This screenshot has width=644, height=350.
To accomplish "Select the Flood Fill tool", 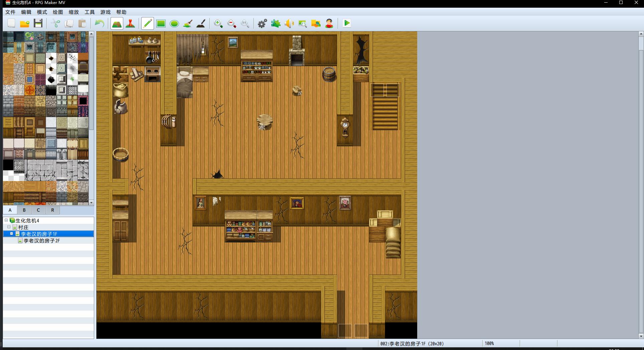I will point(188,23).
